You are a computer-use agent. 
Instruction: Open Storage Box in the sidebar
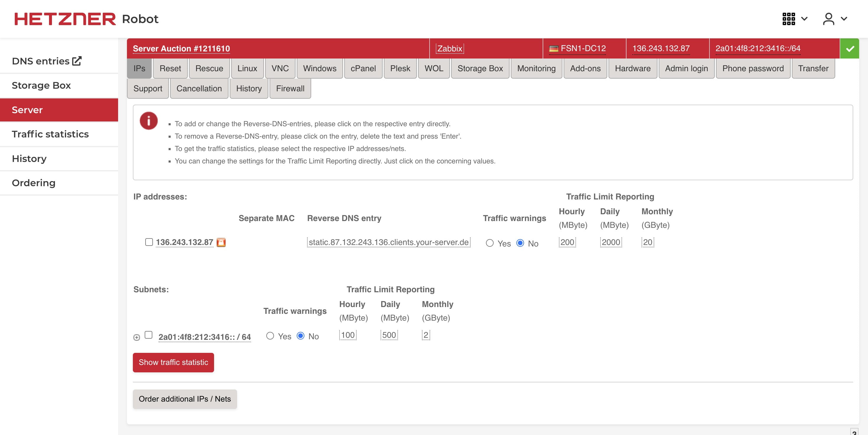click(59, 85)
